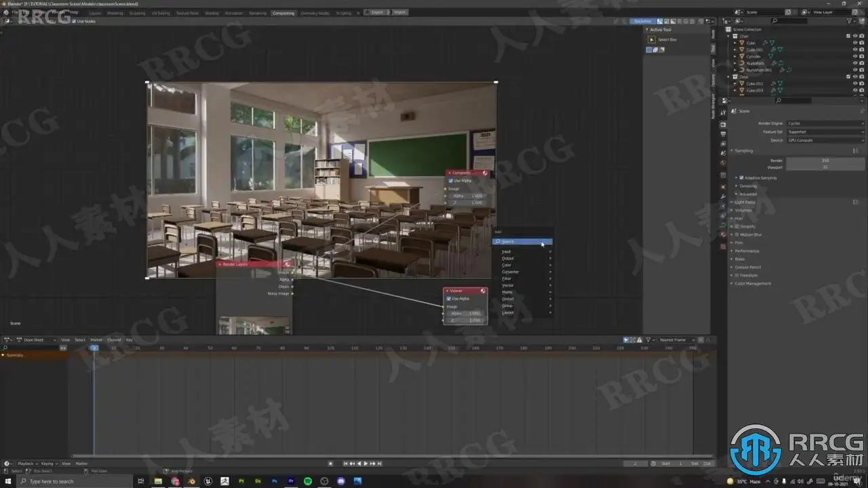The image size is (868, 488).
Task: Click the NurbsPath curve icon in outliner
Action: pos(742,63)
